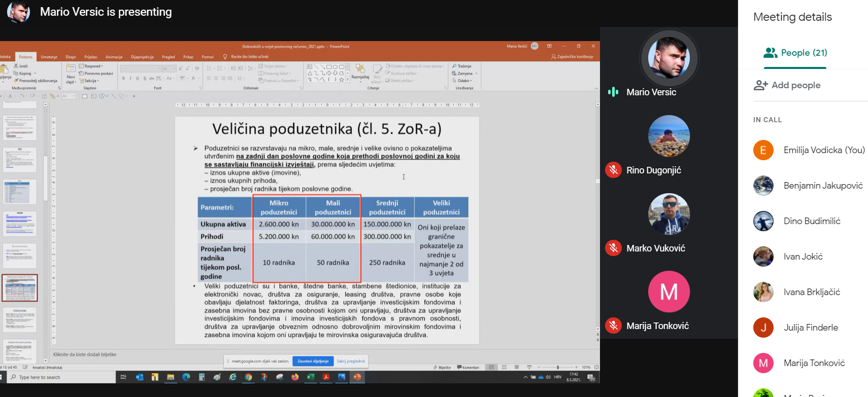The height and width of the screenshot is (397, 868).
Task: Click the lightbulb 'Recite što želite učiniti' box
Action: click(x=246, y=57)
